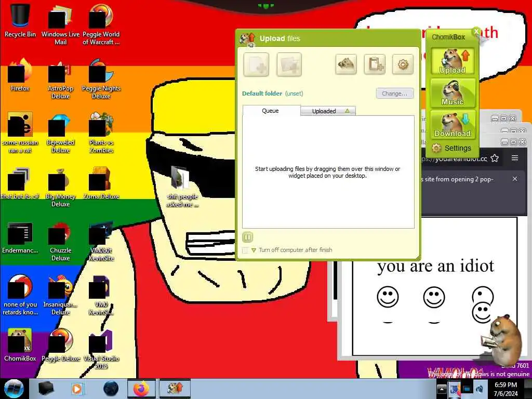Switch to the Queue tab
The height and width of the screenshot is (399, 532).
tap(271, 111)
